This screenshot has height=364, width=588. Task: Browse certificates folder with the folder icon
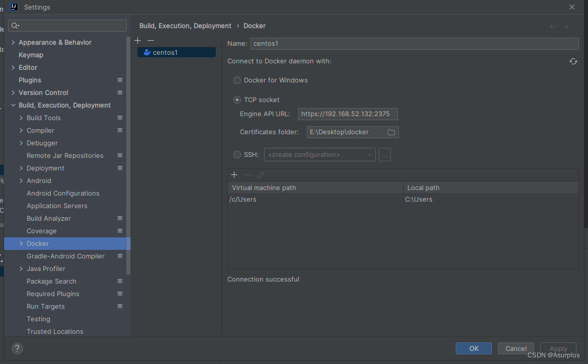click(x=391, y=132)
